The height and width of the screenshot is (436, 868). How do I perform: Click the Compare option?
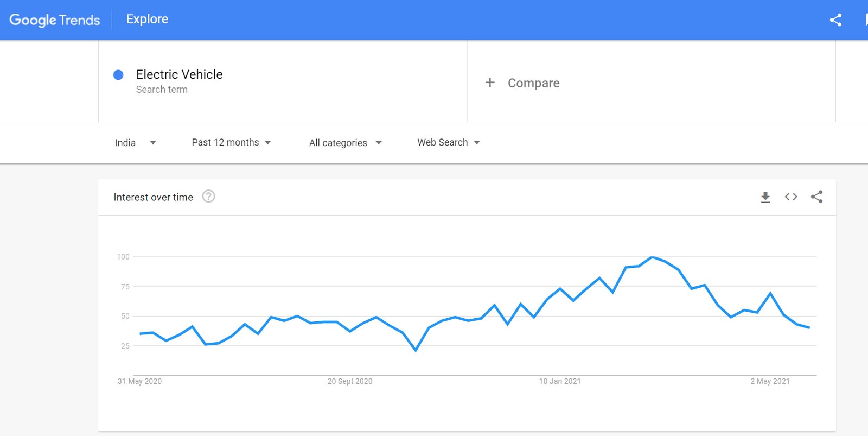coord(533,83)
